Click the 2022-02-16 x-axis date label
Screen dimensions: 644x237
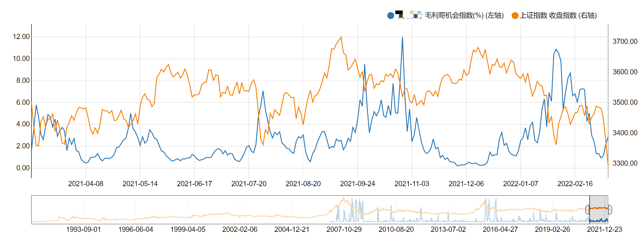coord(575,184)
